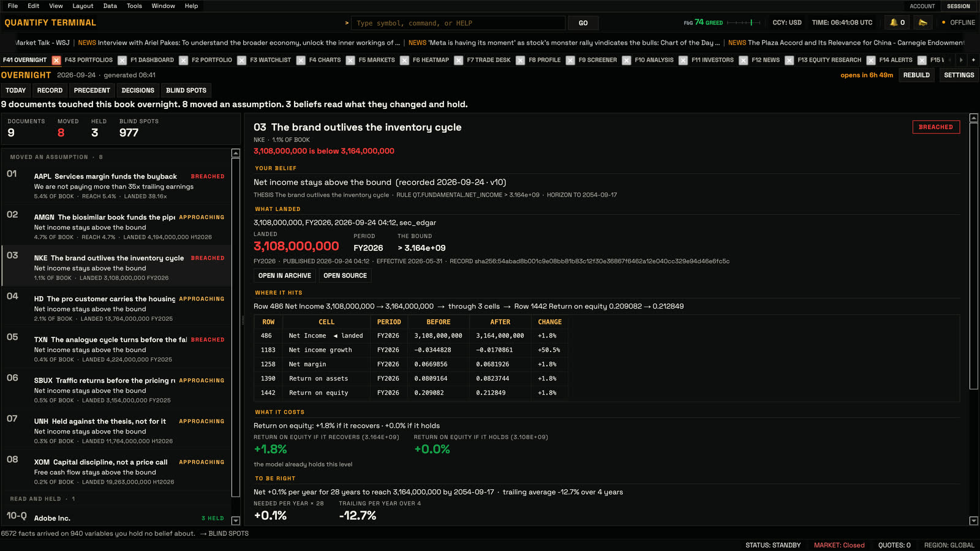The width and height of the screenshot is (980, 551).
Task: Focus the symbol or command input field
Action: [458, 23]
